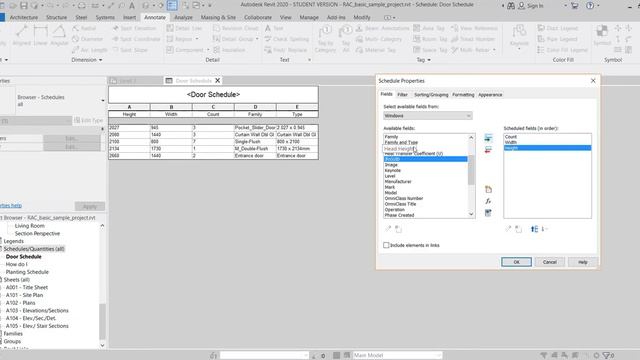640x360 pixels.
Task: Click the highlighted Thin Lines icon in quick access toolbar
Action: coord(172,5)
